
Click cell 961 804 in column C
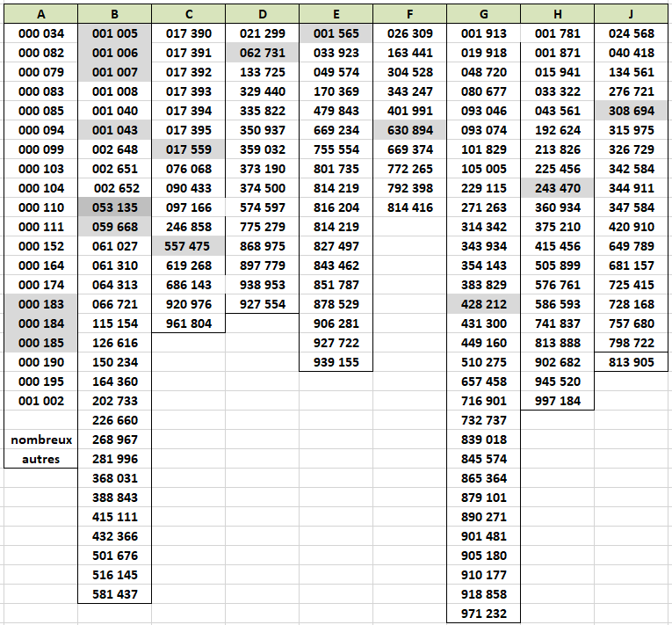pos(188,323)
